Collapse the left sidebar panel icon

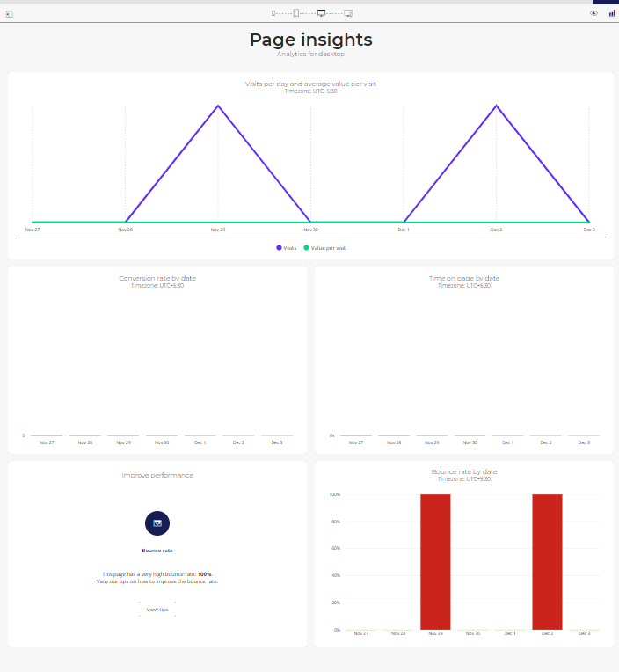click(x=9, y=14)
